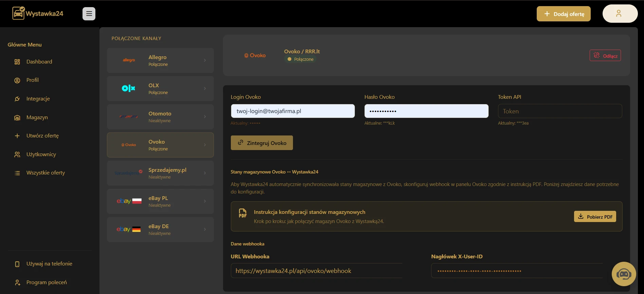Open Dashboard from main menu
Image resolution: width=644 pixels, height=294 pixels.
39,62
